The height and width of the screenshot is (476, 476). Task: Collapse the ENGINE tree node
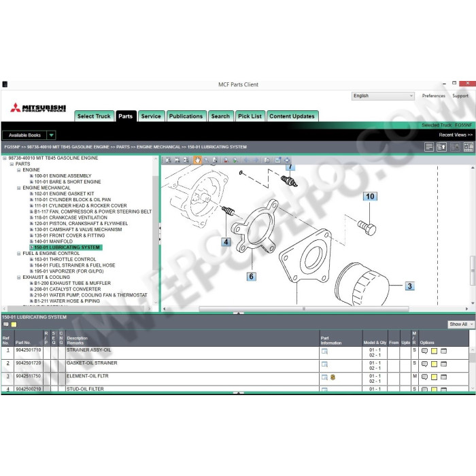pos(19,170)
